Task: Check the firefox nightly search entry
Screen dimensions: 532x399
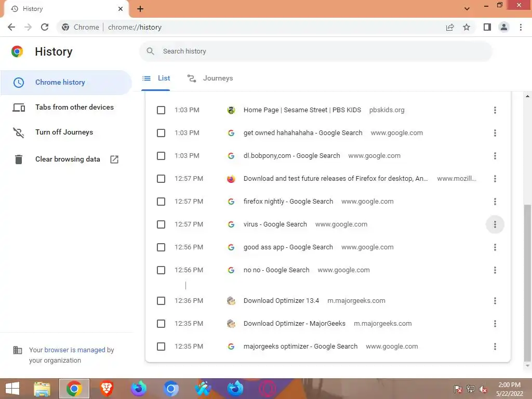Action: pos(161,202)
